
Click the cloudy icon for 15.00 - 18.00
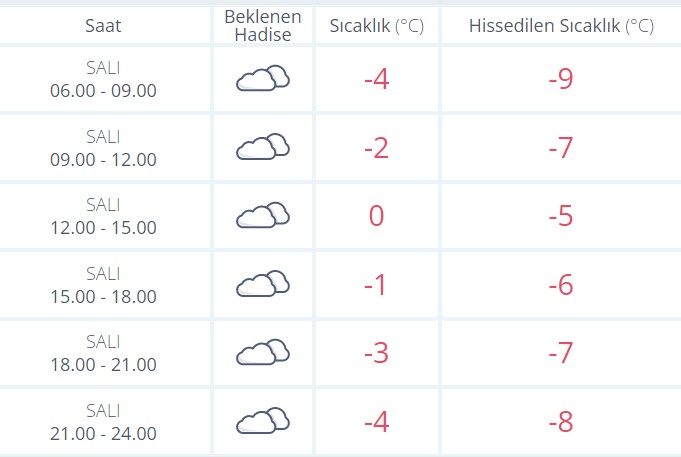[x=263, y=284]
